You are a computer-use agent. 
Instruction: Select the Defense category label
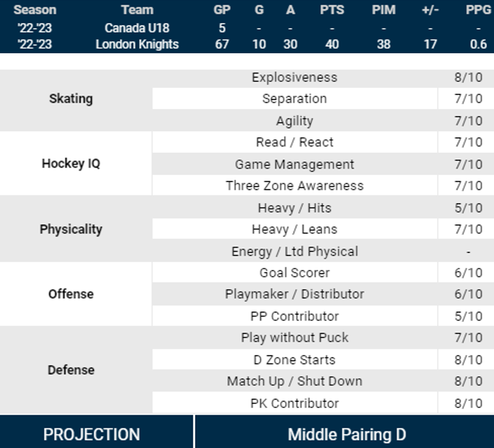[71, 370]
